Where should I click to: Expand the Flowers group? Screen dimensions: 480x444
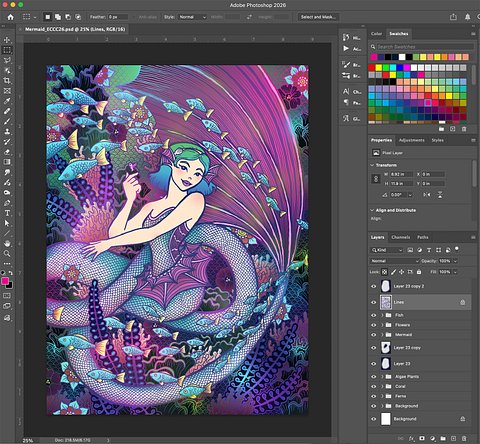[x=382, y=325]
